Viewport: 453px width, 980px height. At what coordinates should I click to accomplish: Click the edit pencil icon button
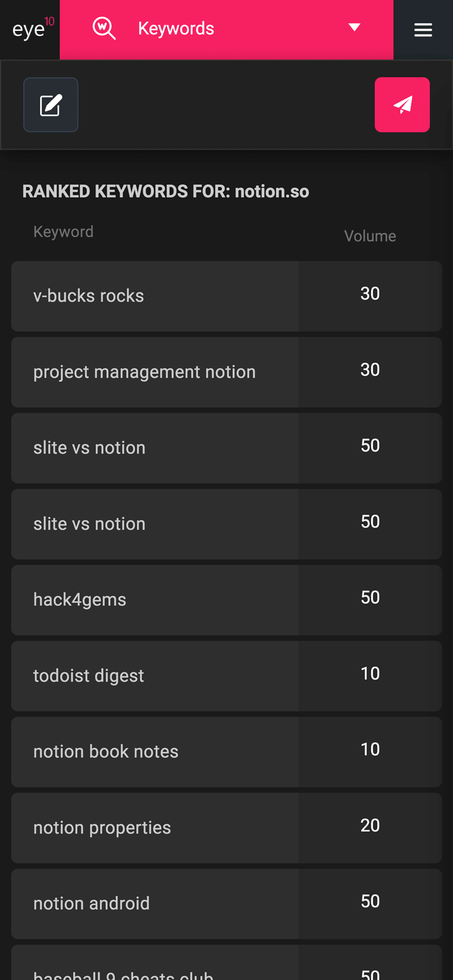pos(50,105)
